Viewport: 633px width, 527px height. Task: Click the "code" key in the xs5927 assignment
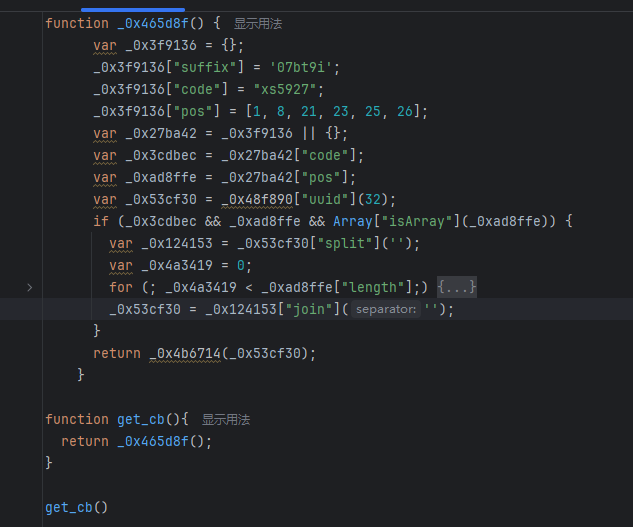tap(201, 89)
